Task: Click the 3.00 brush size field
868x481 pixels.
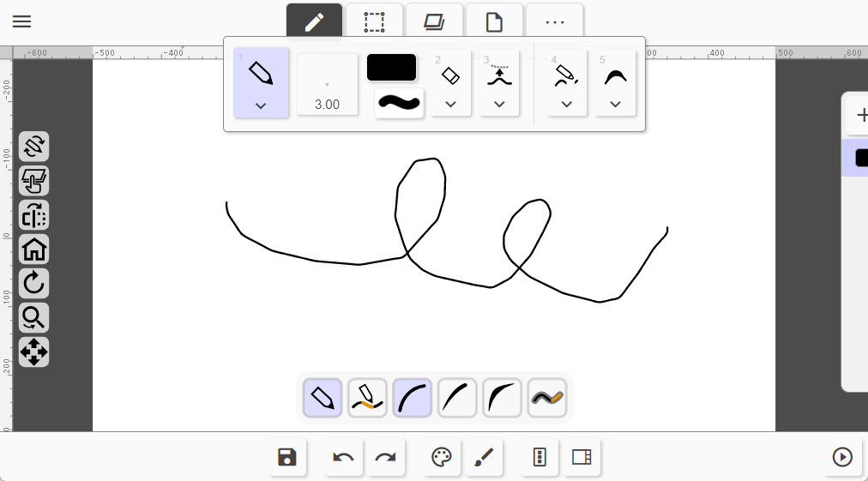Action: 327,84
